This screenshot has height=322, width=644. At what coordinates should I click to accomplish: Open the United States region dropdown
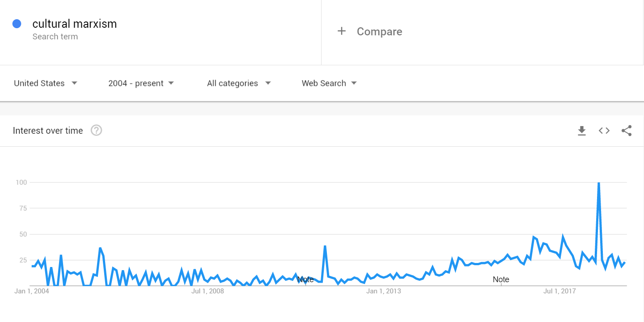pos(46,83)
